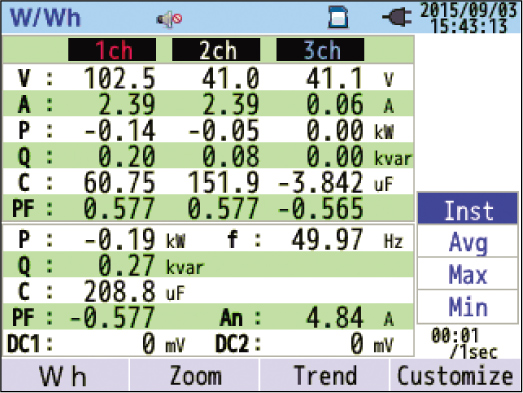Click the DC1 label
523x393 pixels.
23,344
